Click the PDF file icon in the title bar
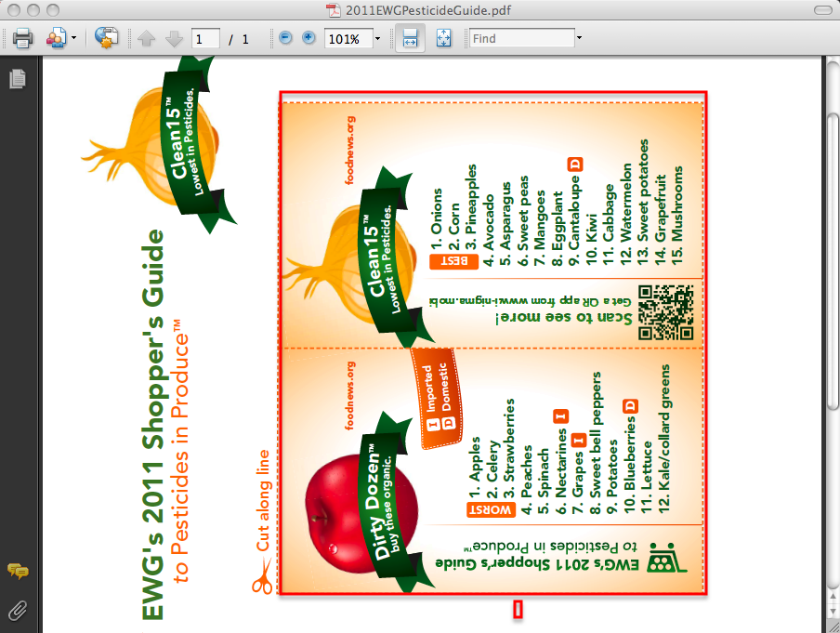The width and height of the screenshot is (840, 633). coord(334,10)
